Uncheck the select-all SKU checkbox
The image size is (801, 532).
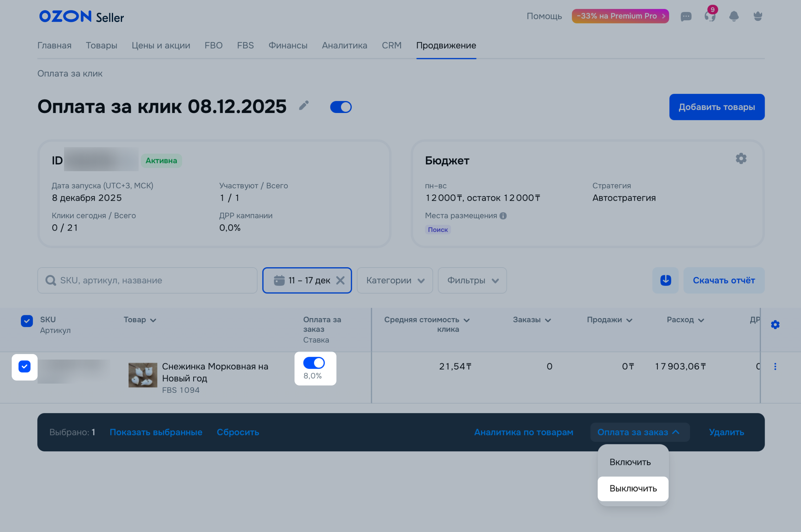point(27,320)
